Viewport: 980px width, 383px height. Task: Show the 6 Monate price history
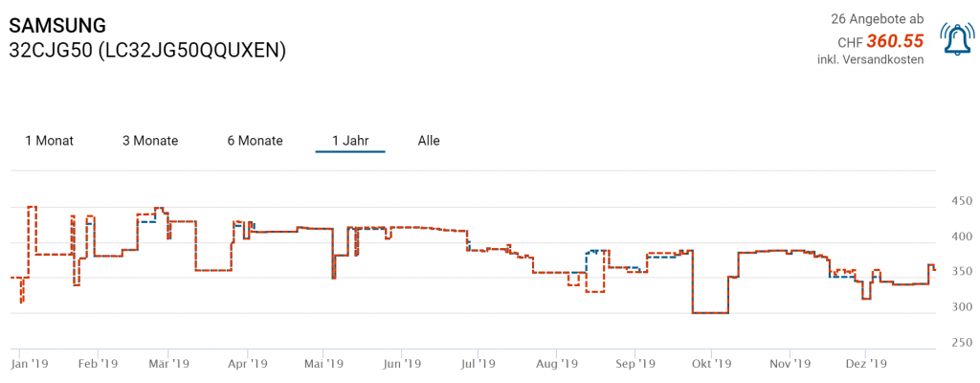pos(255,141)
